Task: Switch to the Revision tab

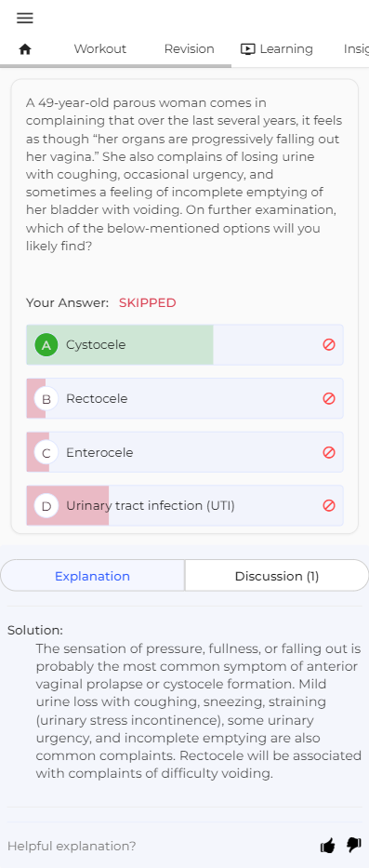Action: tap(190, 48)
